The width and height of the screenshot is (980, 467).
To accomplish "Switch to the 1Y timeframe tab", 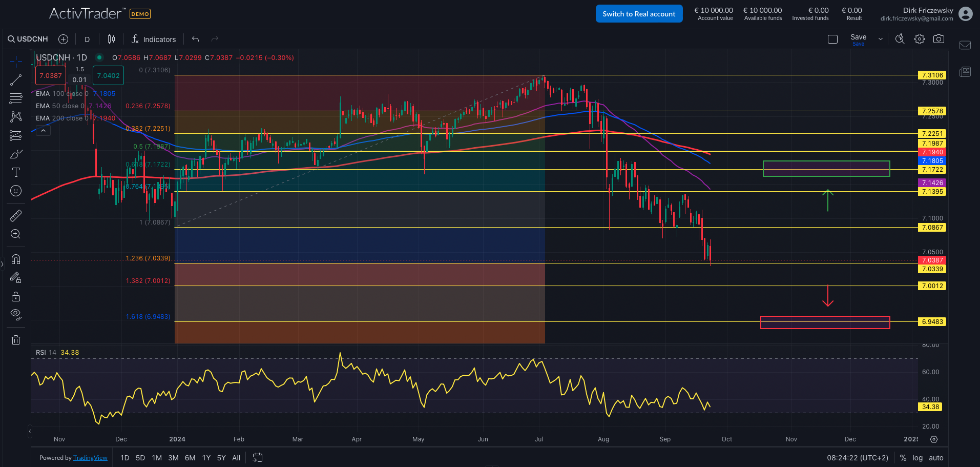I will pyautogui.click(x=206, y=458).
